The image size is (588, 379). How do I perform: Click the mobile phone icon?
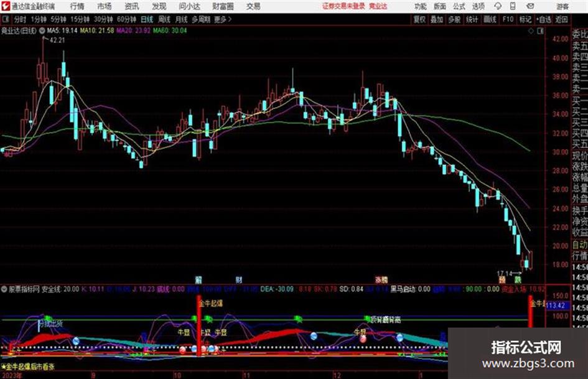[x=513, y=6]
